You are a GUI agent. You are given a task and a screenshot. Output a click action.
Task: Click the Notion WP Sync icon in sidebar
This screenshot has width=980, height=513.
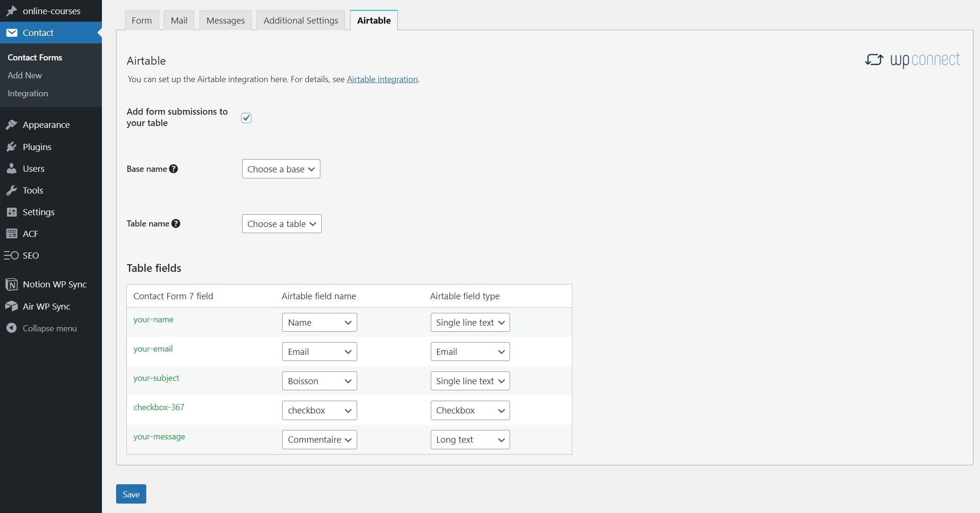click(x=11, y=284)
